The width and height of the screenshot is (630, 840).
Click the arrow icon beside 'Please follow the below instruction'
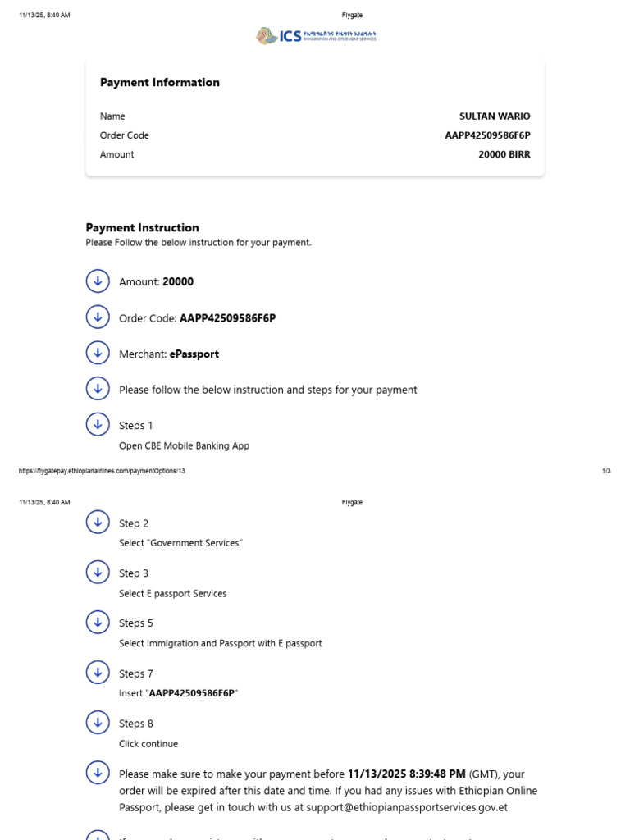click(98, 388)
